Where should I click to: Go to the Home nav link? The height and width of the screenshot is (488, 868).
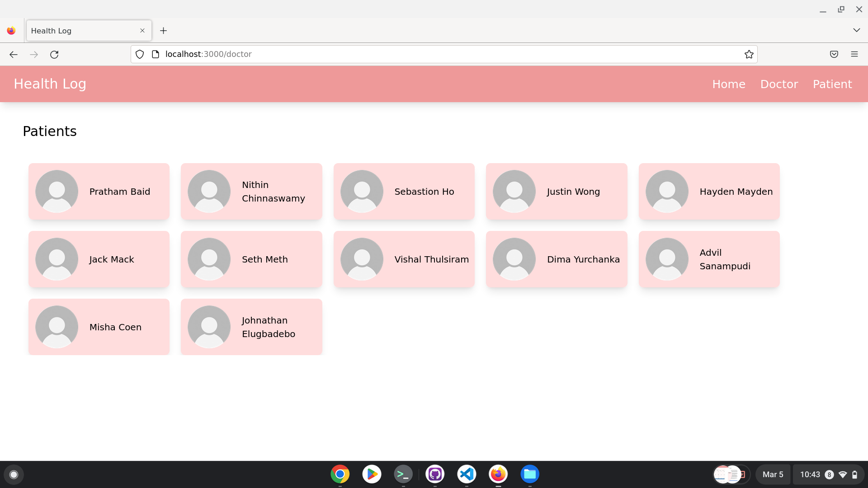pyautogui.click(x=728, y=84)
